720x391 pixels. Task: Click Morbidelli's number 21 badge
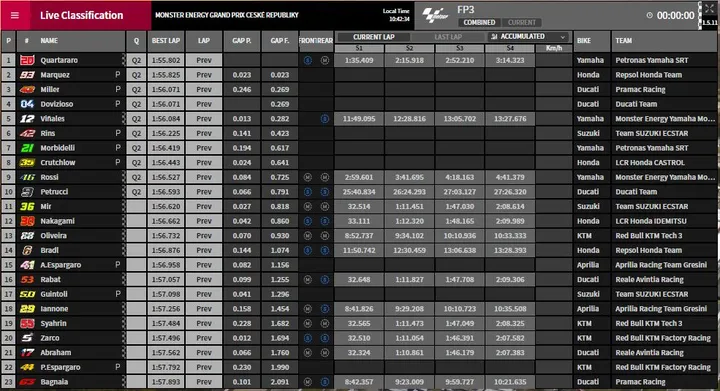27,148
